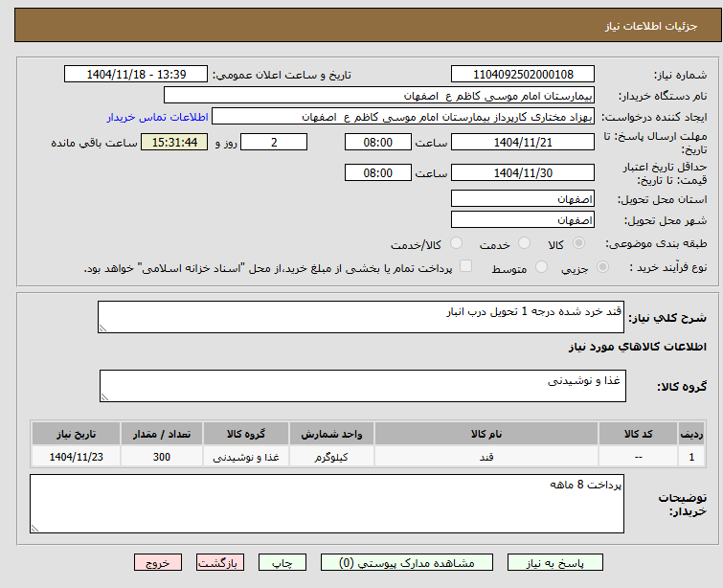Click the واحد شمارش column header
723x588 pixels.
[331, 434]
